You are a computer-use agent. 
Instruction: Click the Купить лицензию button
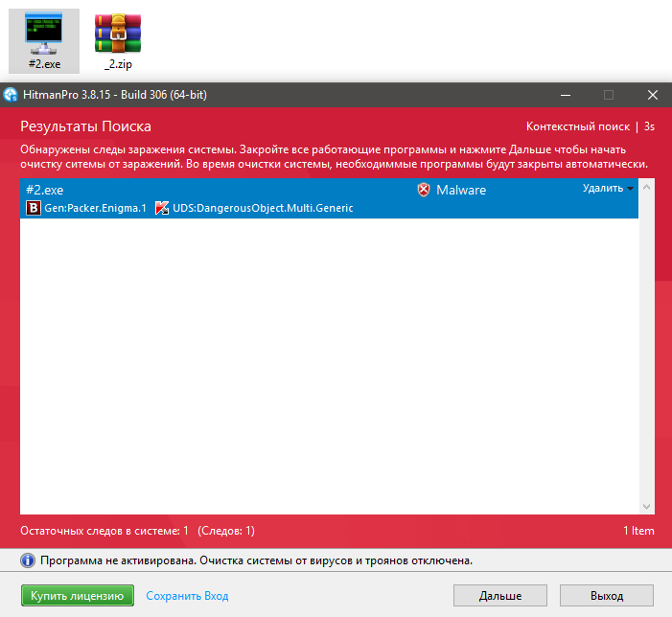pyautogui.click(x=78, y=596)
